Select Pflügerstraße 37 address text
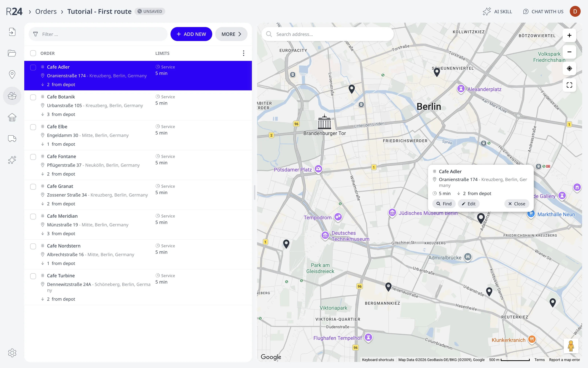 point(64,165)
